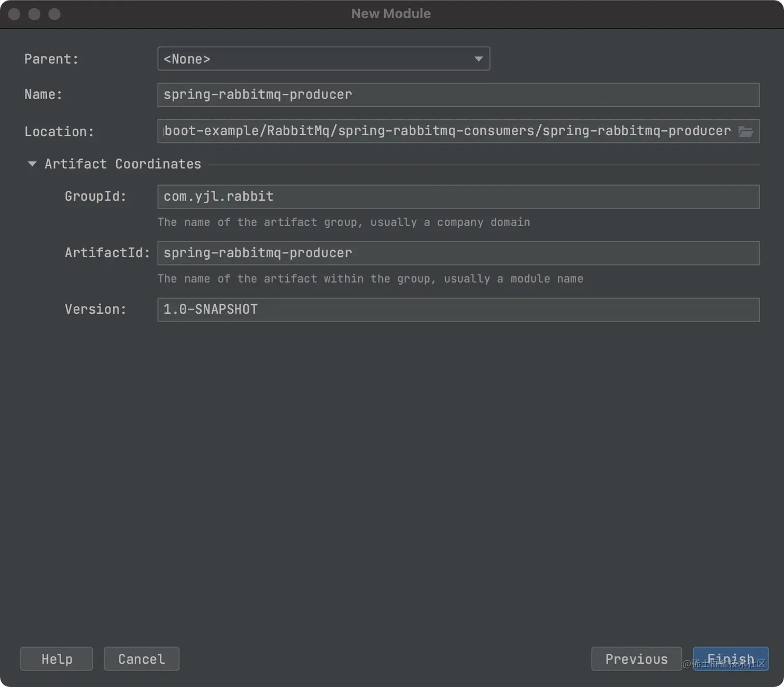Screen dimensions: 784x687
Task: Click the Parent label
Action: tap(51, 59)
